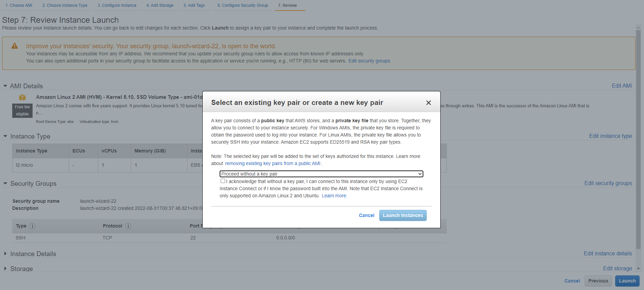Collapse the Instance Type section
The image size is (644, 290).
pyautogui.click(x=5, y=136)
